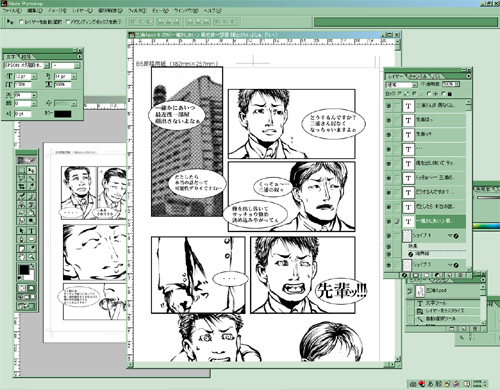Screen dimensions: 500x390
Task: Toggle lock transparent pixels checkbox
Action: tap(400, 94)
